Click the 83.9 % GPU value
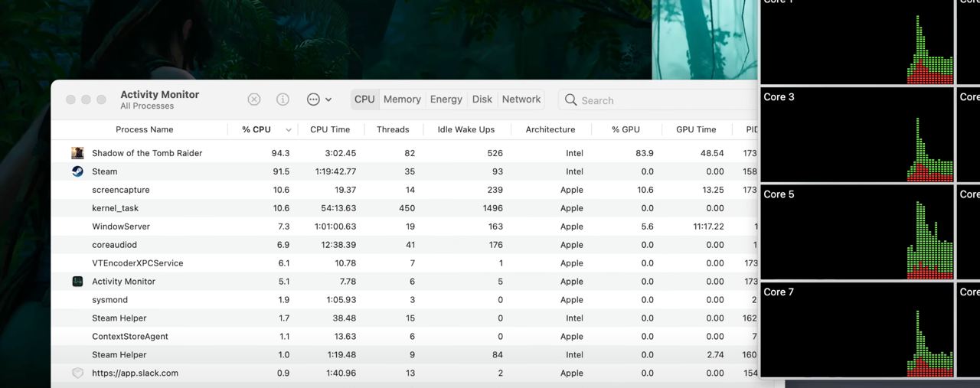Image resolution: width=980 pixels, height=388 pixels. click(645, 153)
